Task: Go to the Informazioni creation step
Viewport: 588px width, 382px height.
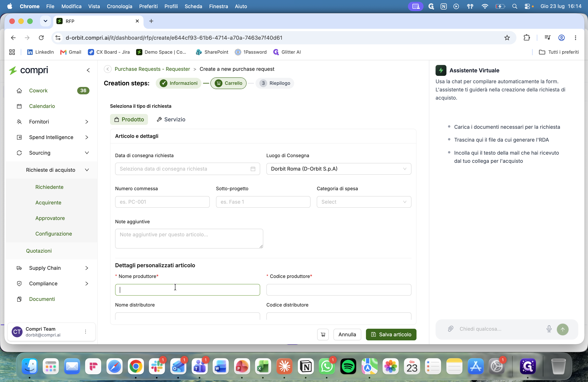Action: point(179,83)
